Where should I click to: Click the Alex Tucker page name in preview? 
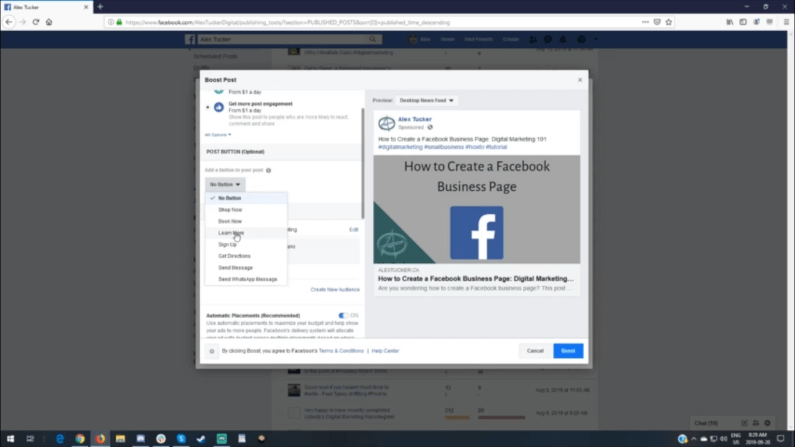415,119
